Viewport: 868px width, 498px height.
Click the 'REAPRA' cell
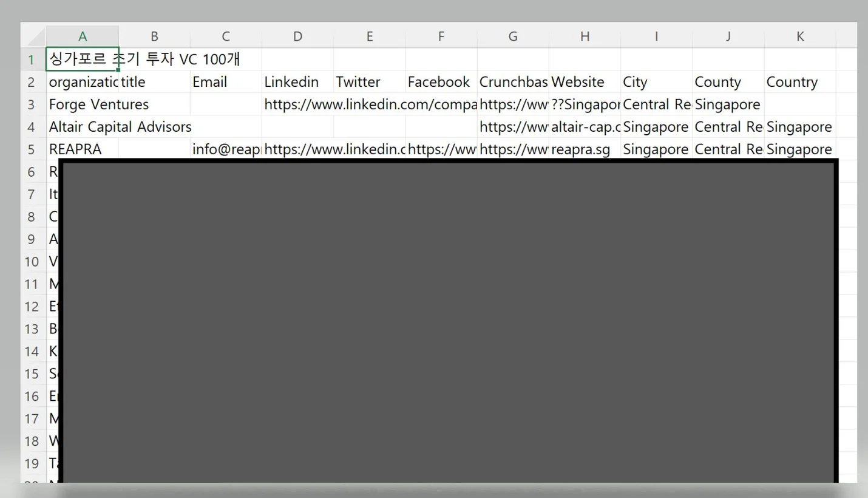(83, 149)
